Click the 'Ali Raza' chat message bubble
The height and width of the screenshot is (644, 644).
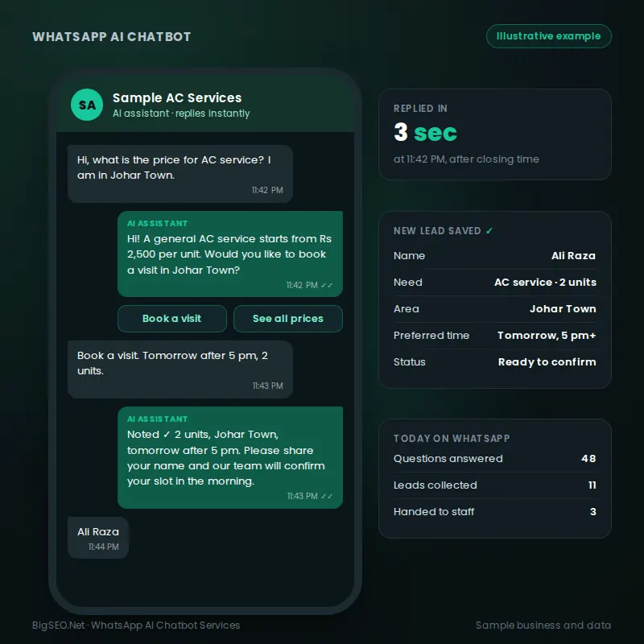click(x=98, y=538)
